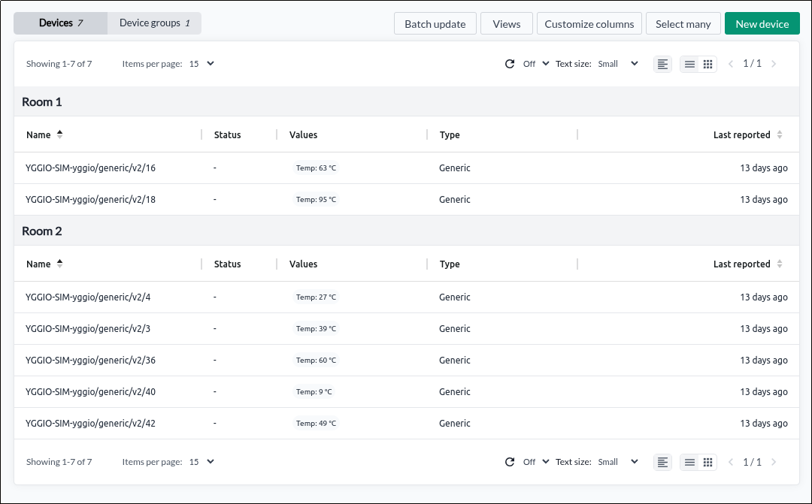Click the New device button
This screenshot has width=812, height=504.
point(762,24)
